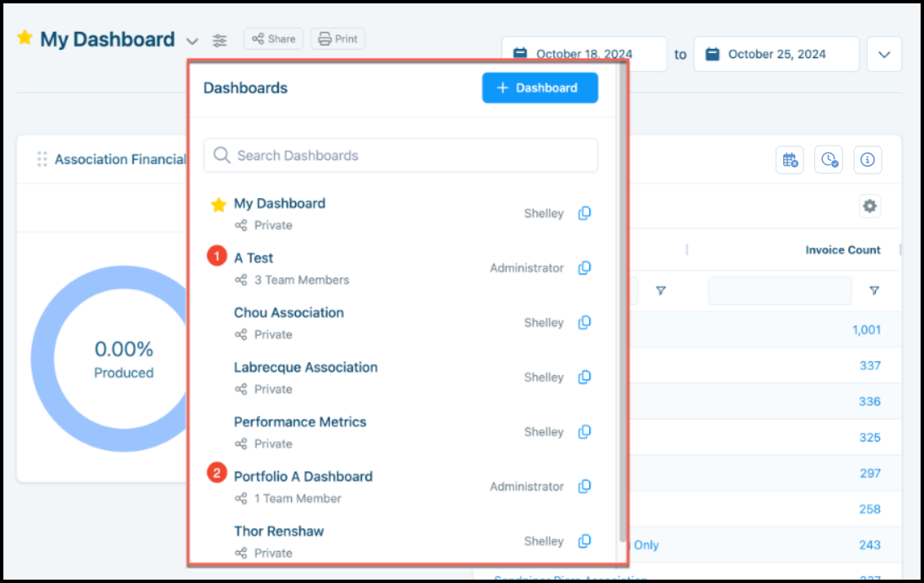Click invoice count value 297
924x583 pixels.
(x=870, y=473)
